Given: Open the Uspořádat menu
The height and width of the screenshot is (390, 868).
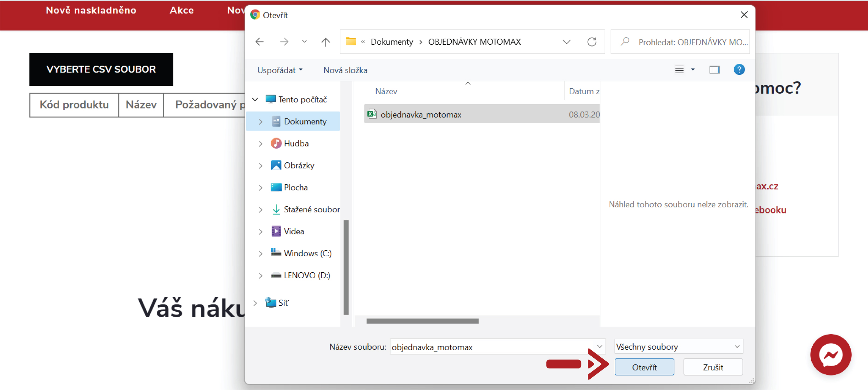Looking at the screenshot, I should (x=280, y=70).
